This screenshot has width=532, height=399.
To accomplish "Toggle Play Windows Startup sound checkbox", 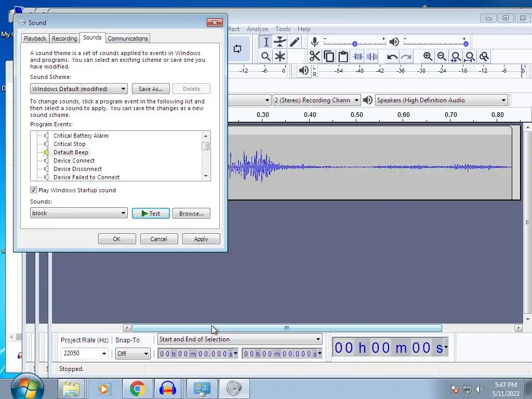I will tap(33, 190).
